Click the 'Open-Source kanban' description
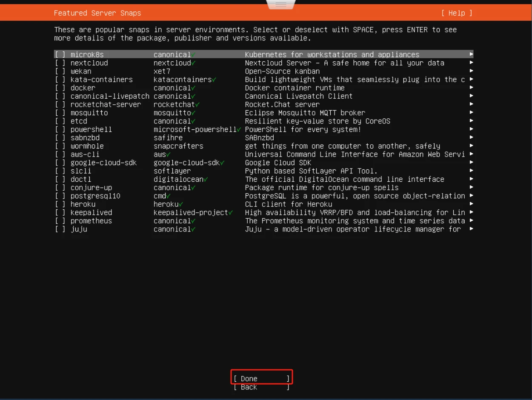The height and width of the screenshot is (400, 532). tap(282, 71)
